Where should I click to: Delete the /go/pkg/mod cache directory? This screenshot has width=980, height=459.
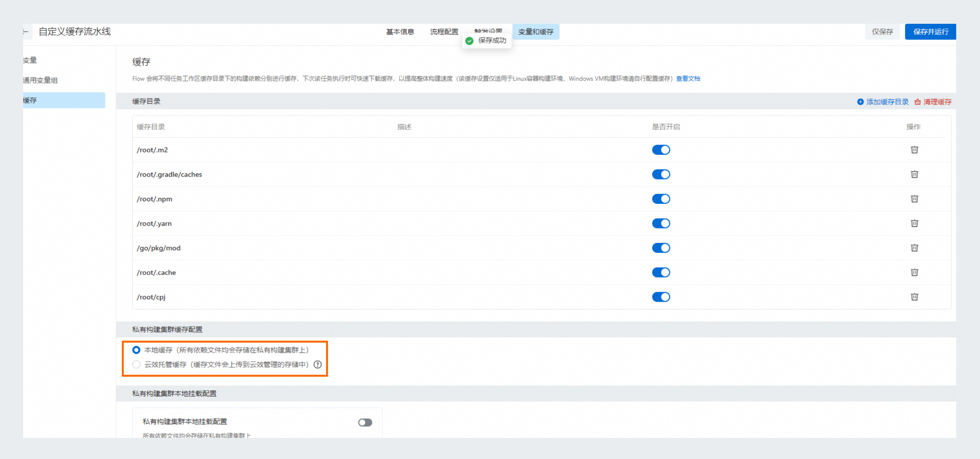(x=914, y=248)
